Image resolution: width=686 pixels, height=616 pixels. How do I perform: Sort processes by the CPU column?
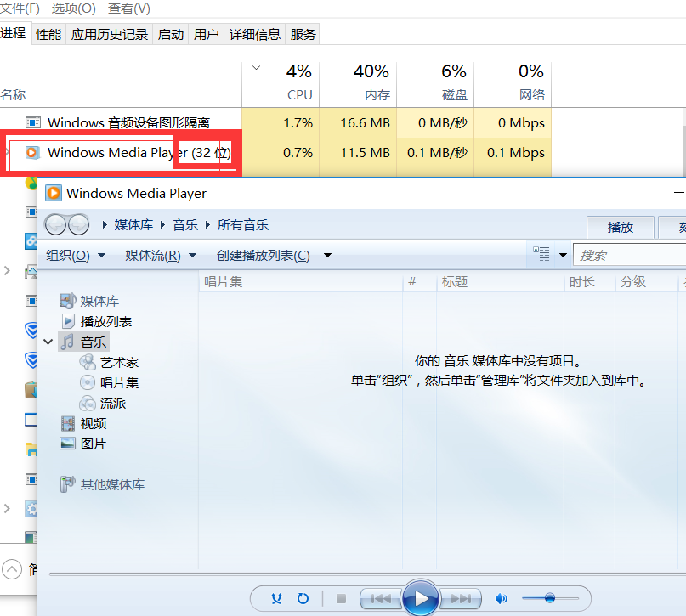point(281,84)
